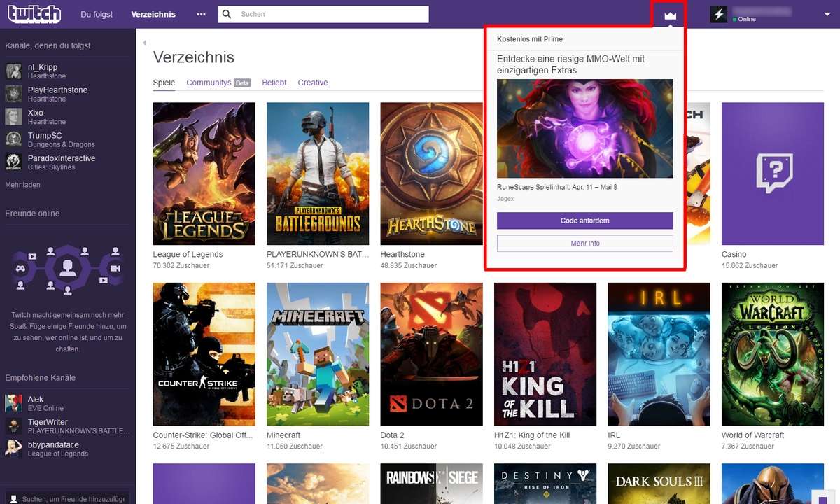
Task: Click TrumpSC channel avatar
Action: click(14, 139)
